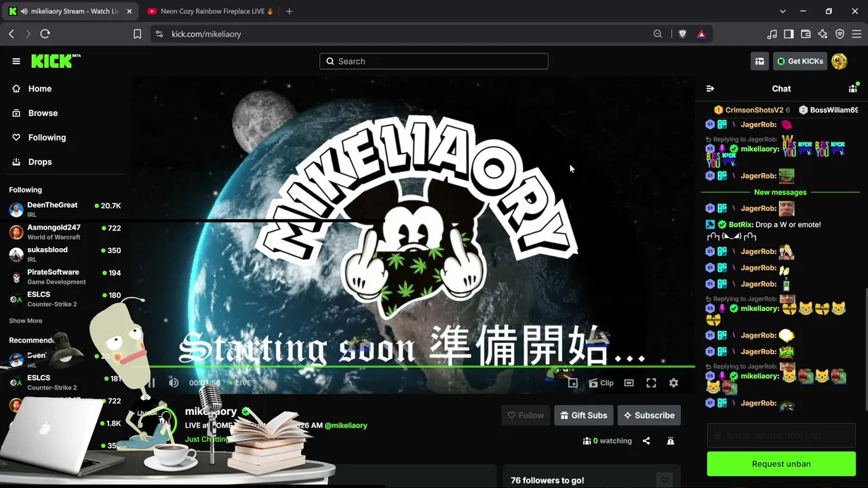
Task: Subscribe to the mikeliaory channel
Action: tap(649, 415)
